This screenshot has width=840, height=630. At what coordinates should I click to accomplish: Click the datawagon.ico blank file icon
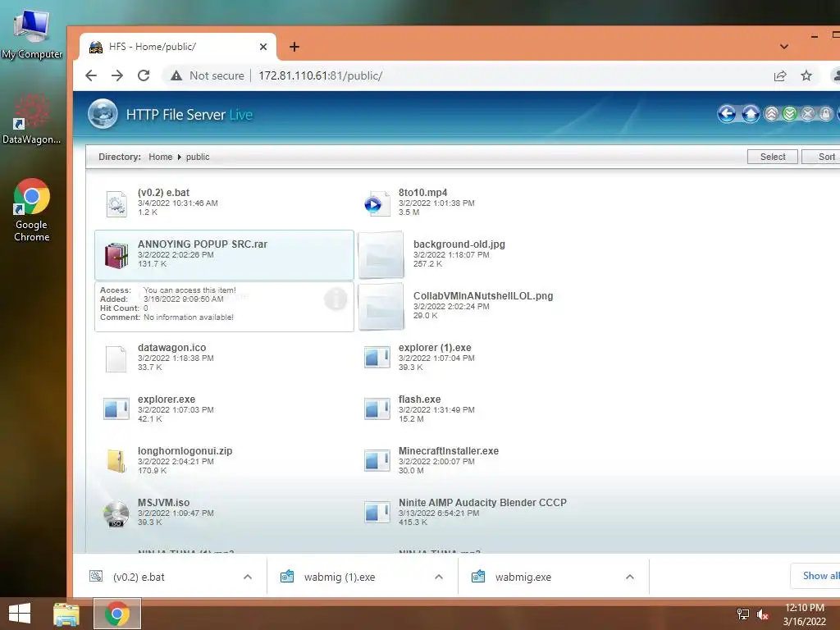pyautogui.click(x=116, y=359)
